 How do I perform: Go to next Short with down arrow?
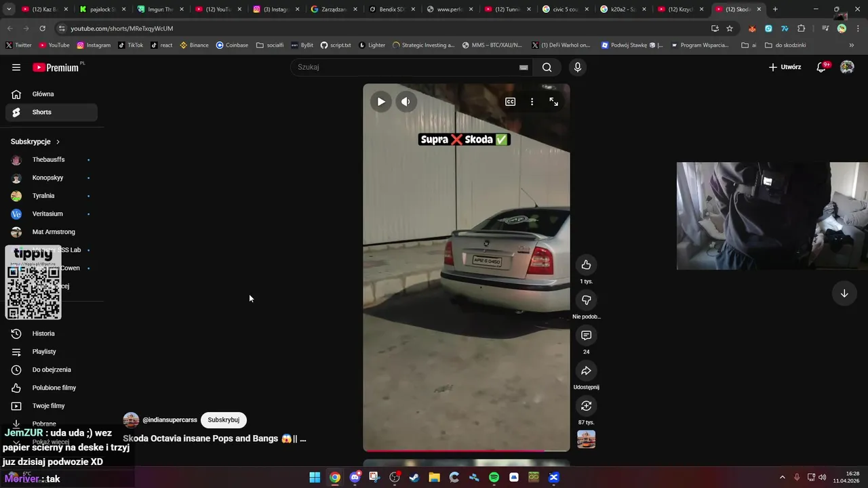pos(844,293)
